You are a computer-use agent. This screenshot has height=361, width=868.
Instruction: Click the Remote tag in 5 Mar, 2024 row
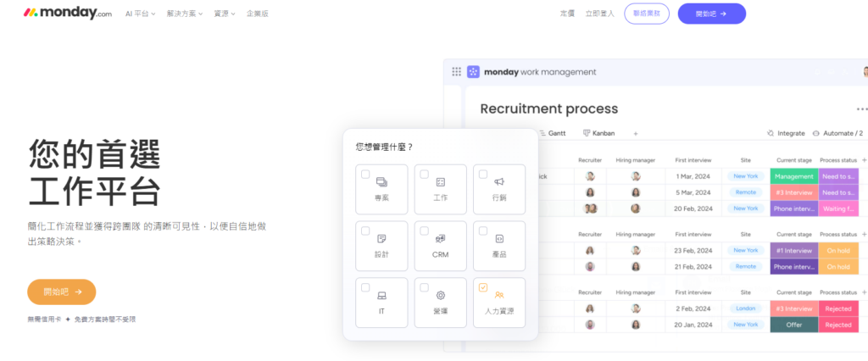746,192
